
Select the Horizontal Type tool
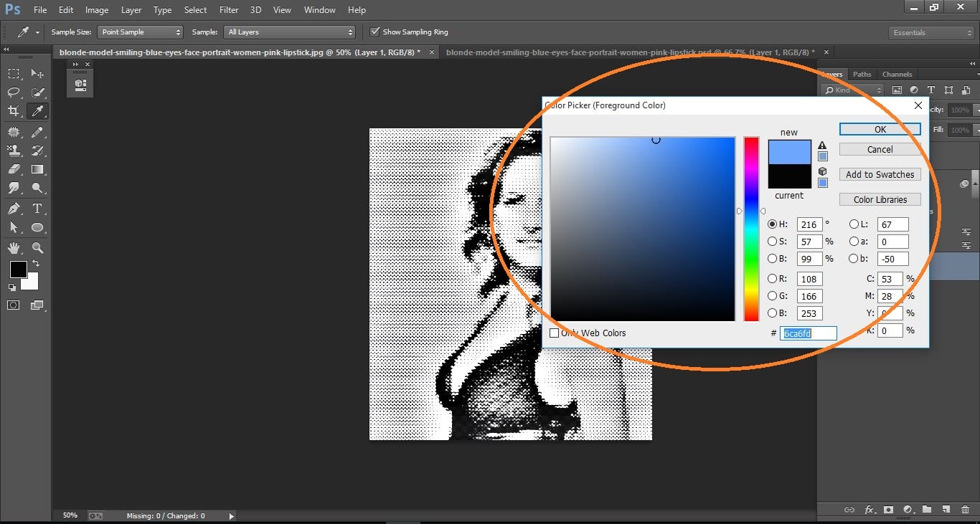tap(37, 209)
